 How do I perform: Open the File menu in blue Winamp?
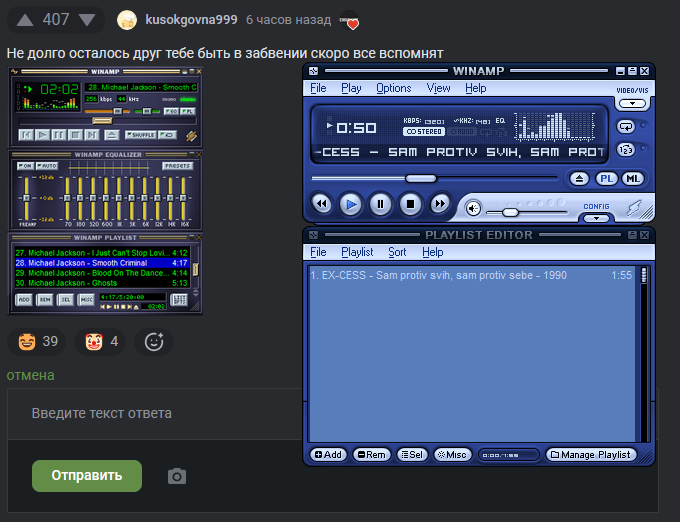pos(318,88)
